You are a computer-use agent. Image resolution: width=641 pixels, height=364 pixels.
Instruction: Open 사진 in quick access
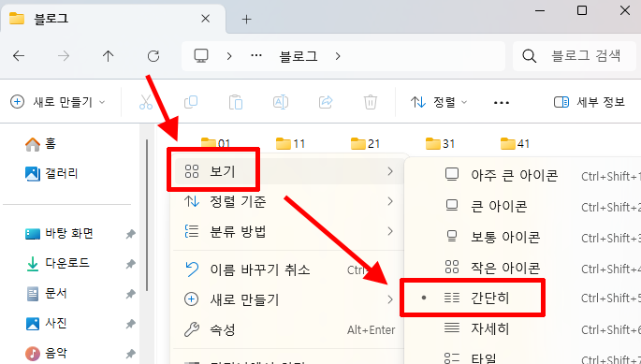tap(46, 324)
